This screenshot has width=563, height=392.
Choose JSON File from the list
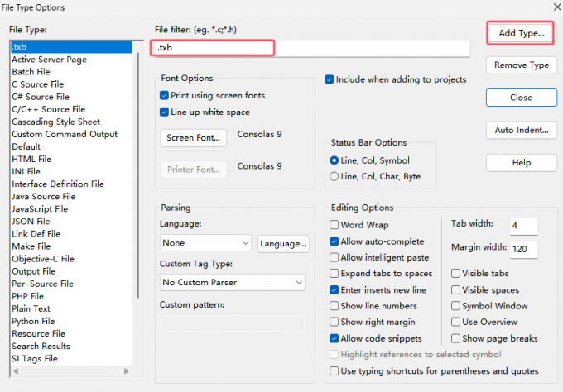[31, 222]
